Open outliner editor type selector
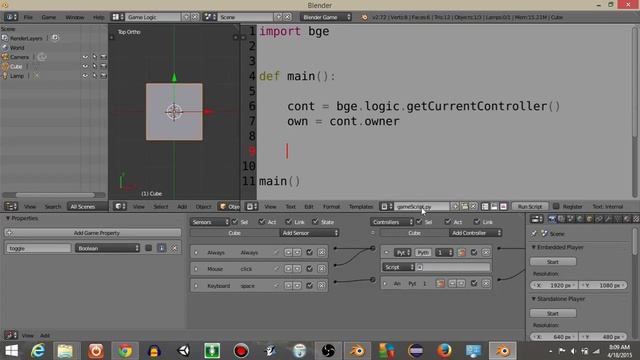 pos(11,207)
